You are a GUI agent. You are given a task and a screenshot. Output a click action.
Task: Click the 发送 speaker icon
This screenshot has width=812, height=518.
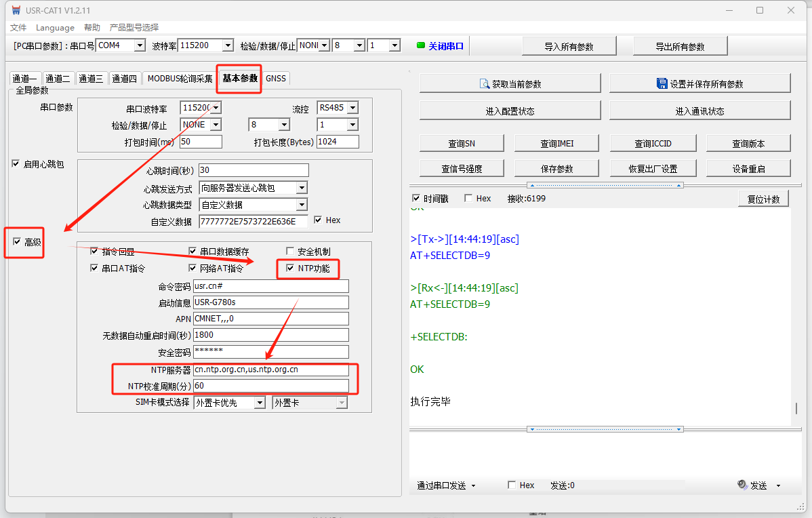pos(742,485)
